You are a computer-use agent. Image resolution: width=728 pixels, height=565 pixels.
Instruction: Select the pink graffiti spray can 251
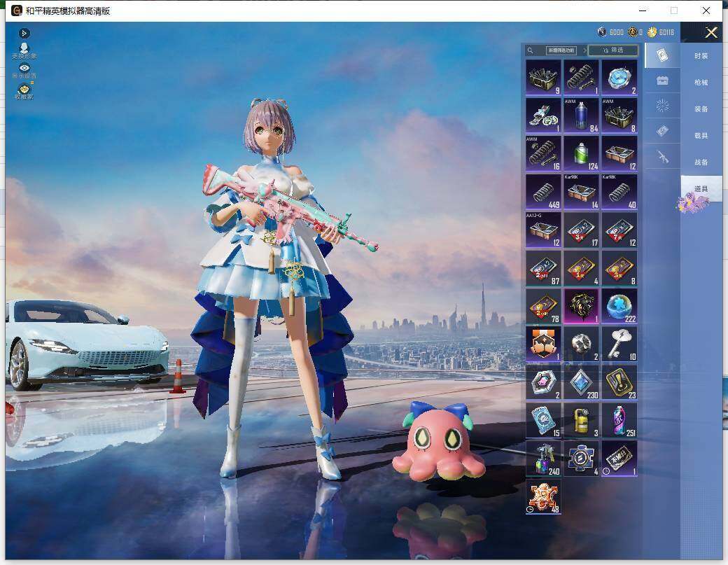[619, 421]
